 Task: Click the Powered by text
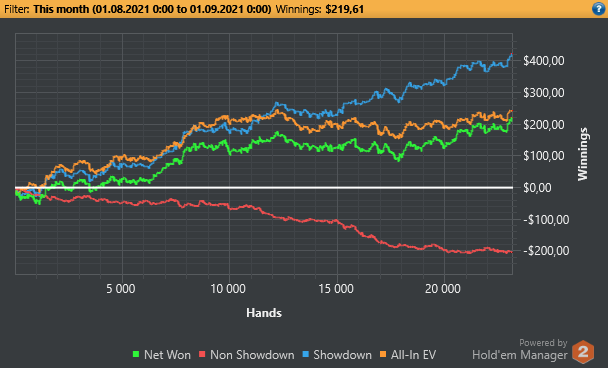543,343
